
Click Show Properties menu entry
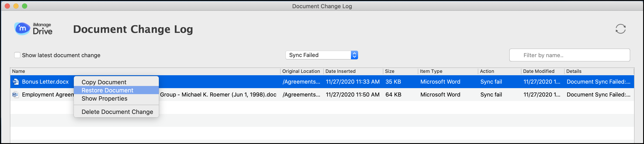[104, 98]
